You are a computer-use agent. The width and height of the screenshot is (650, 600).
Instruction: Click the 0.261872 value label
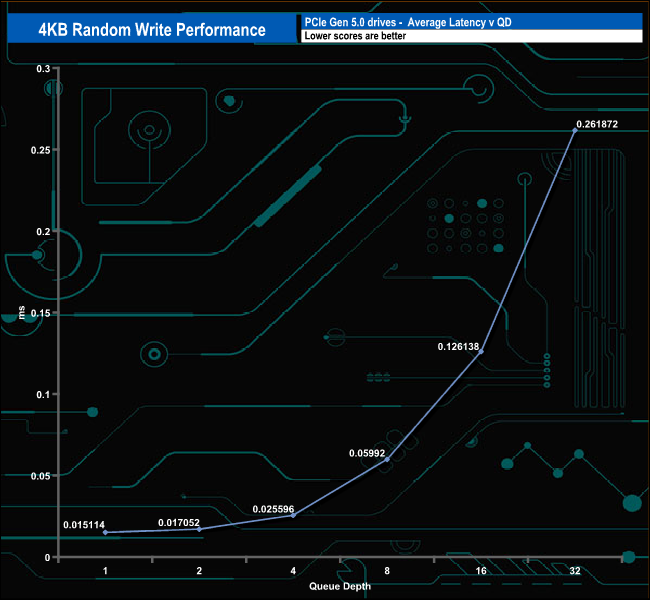[x=597, y=124]
